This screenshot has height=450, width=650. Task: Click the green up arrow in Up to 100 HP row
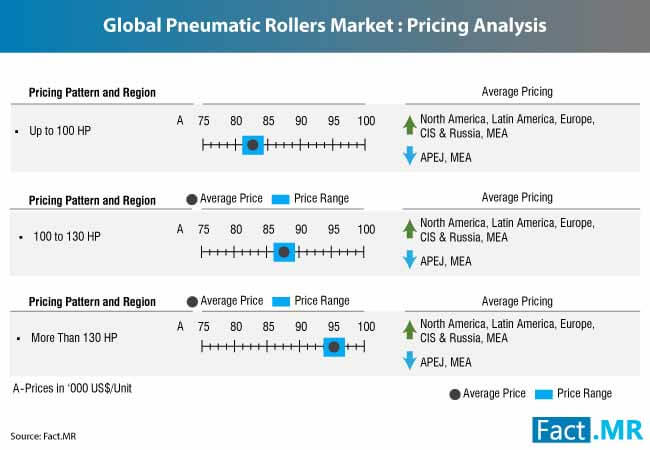tap(410, 125)
